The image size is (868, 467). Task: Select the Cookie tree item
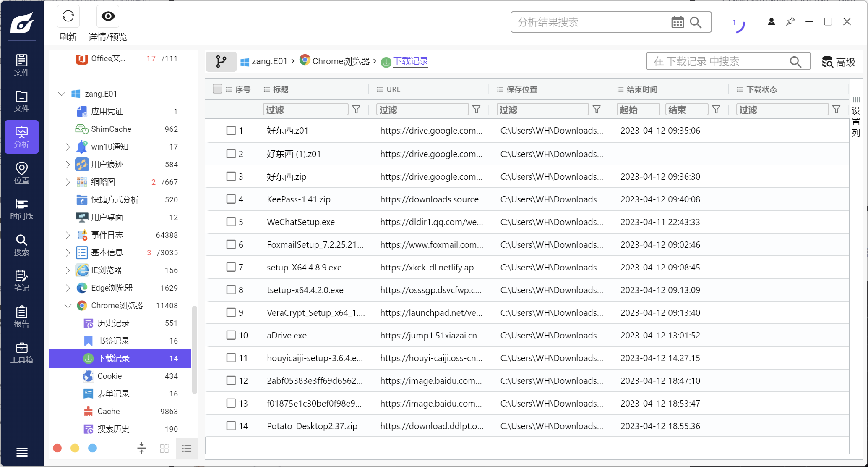(120, 376)
